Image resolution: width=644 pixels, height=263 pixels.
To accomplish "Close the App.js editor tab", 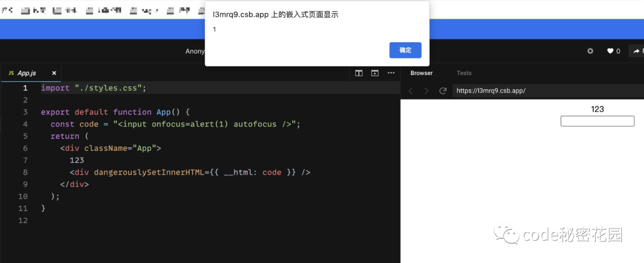I will pyautogui.click(x=54, y=73).
